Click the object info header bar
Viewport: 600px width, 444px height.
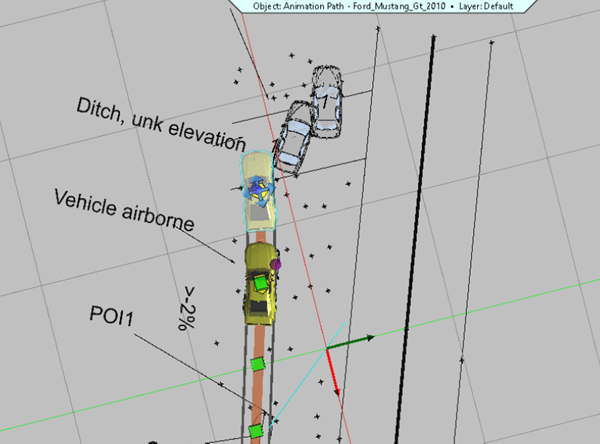pos(383,6)
